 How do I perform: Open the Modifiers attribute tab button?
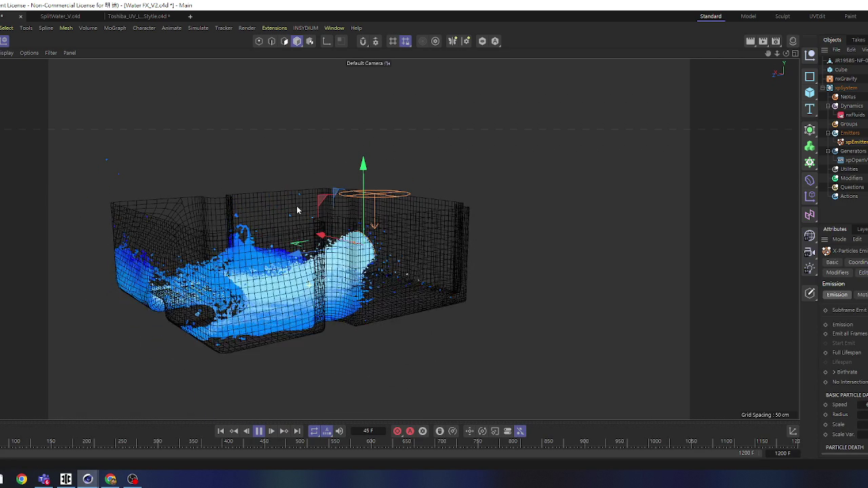click(837, 272)
